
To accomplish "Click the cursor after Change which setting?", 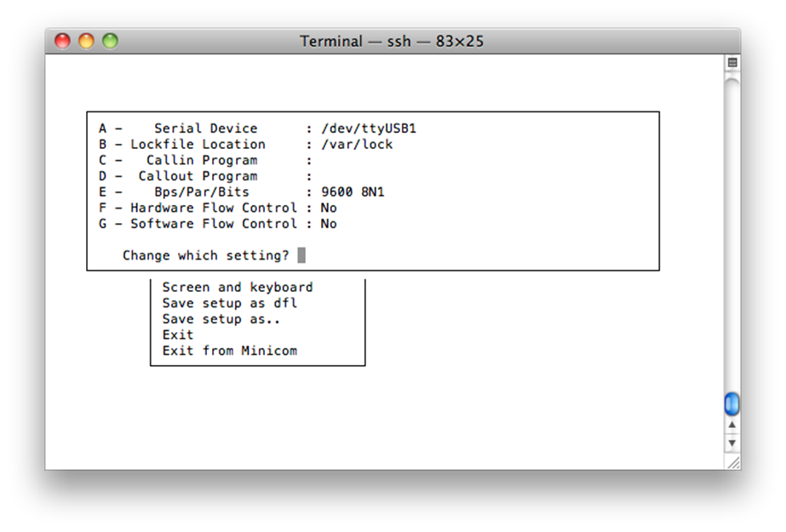I will point(301,255).
